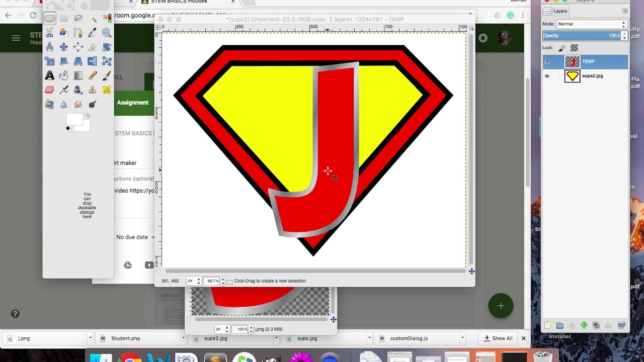This screenshot has height=362, width=644.
Task: Select the Eraser tool
Action: (x=49, y=90)
